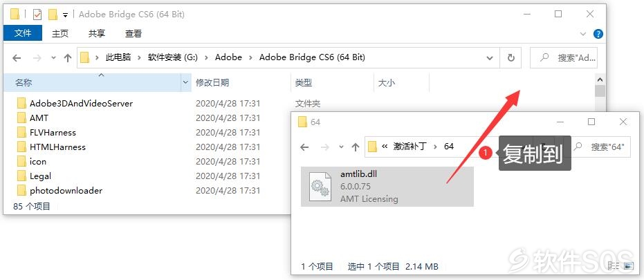
Task: Sort files by 修改日期 column
Action: [212, 82]
